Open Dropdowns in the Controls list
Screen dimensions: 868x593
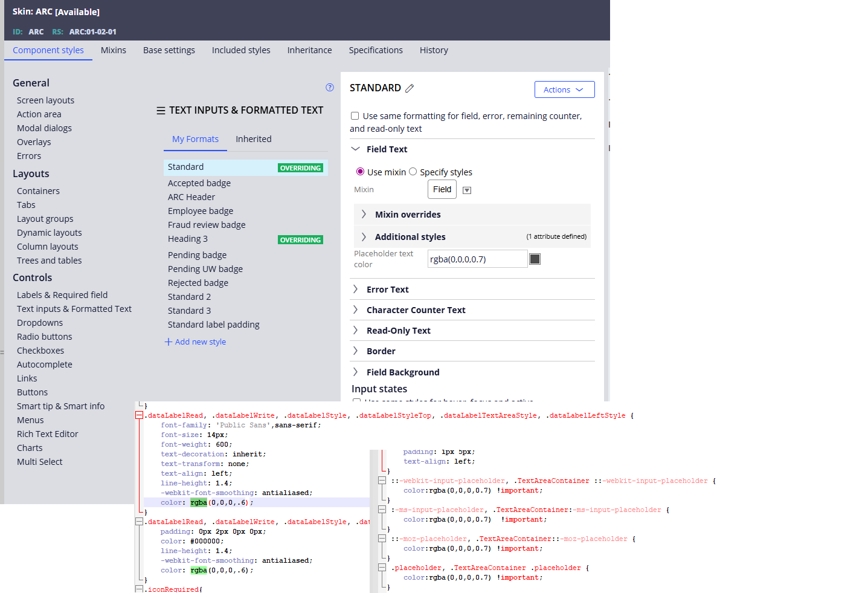pyautogui.click(x=40, y=323)
